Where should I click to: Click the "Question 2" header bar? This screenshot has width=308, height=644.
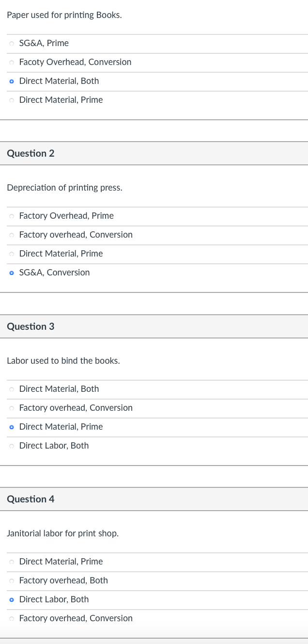pyautogui.click(x=154, y=153)
